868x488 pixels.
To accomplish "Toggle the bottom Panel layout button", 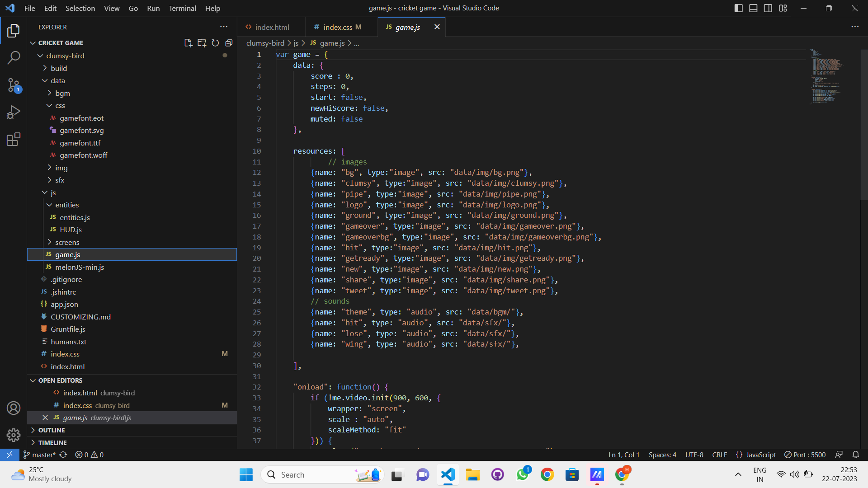I will [x=753, y=8].
